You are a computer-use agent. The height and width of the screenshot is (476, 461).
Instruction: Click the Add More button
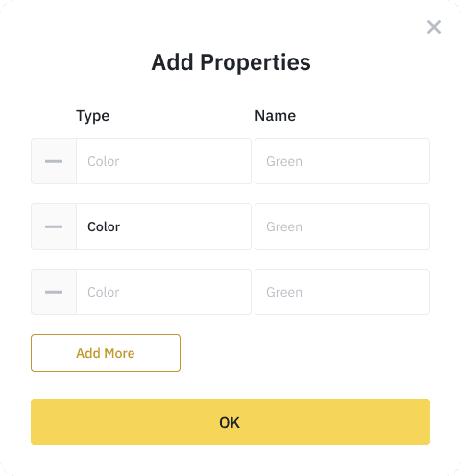coord(106,353)
